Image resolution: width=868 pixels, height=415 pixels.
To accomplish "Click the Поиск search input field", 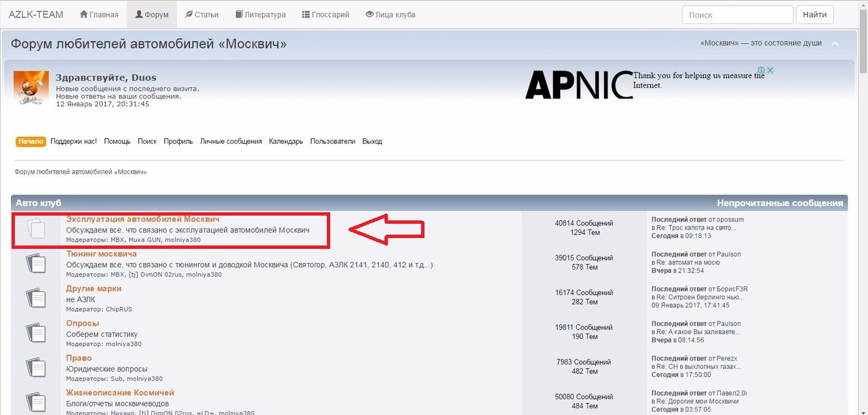I will click(x=737, y=15).
